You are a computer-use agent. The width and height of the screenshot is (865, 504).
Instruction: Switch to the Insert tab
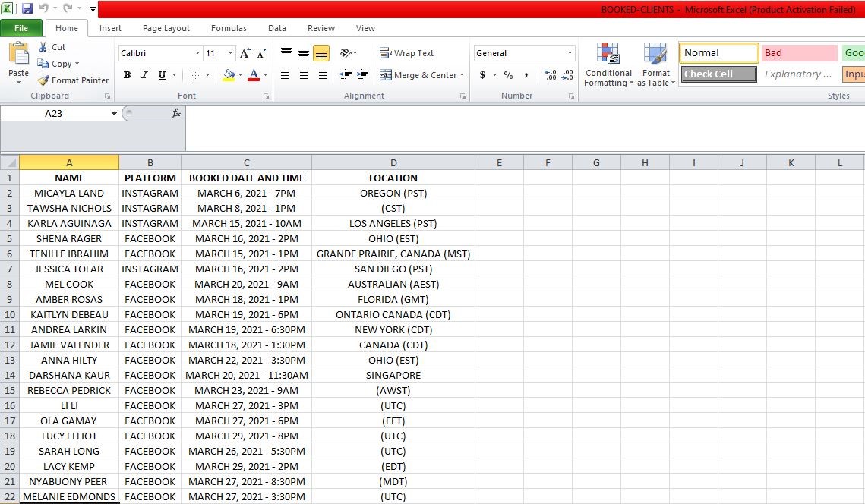(110, 28)
